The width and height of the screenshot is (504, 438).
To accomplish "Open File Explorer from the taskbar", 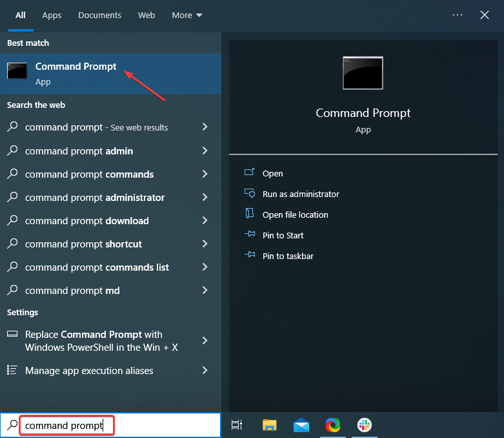I will pos(269,425).
